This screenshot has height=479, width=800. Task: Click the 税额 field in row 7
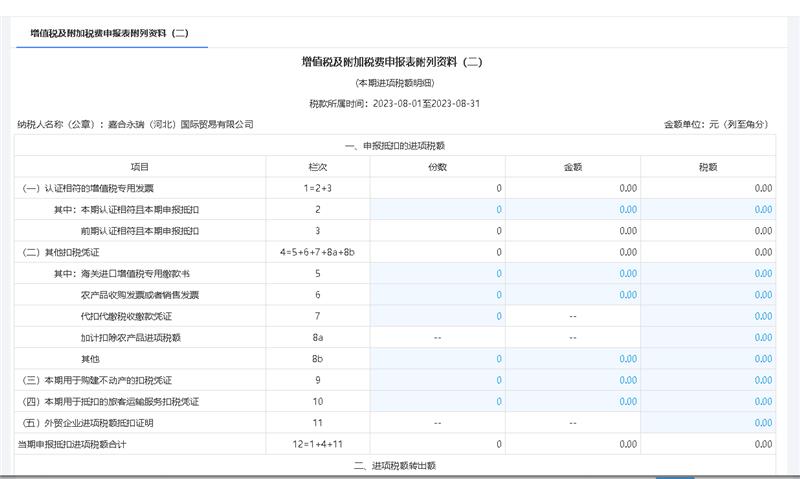tap(708, 316)
